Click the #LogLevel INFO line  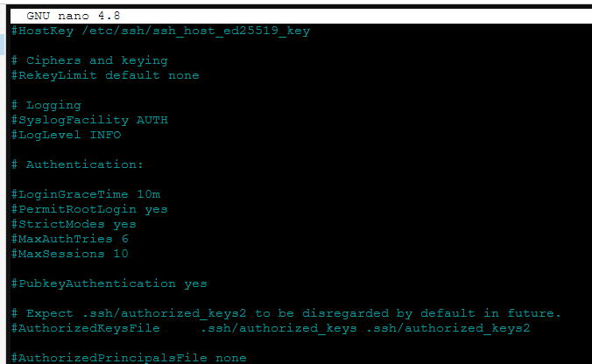66,135
